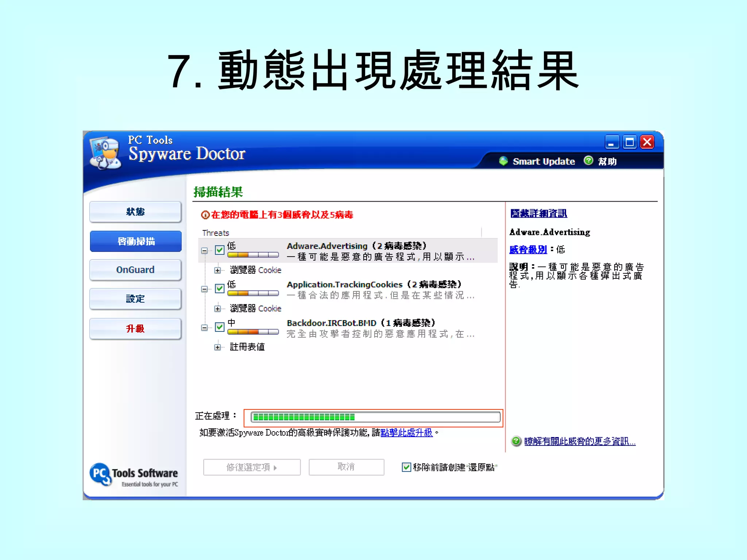
Task: Click the 正在處理 processing label
Action: click(x=216, y=416)
